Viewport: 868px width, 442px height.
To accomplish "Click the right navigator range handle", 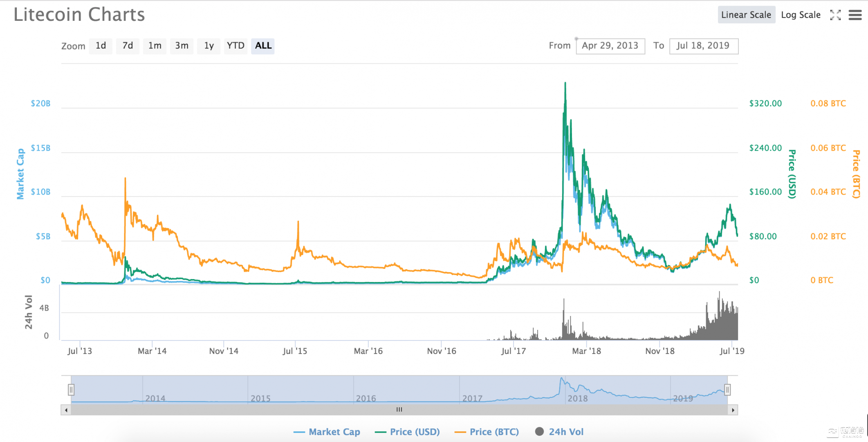I will [727, 390].
